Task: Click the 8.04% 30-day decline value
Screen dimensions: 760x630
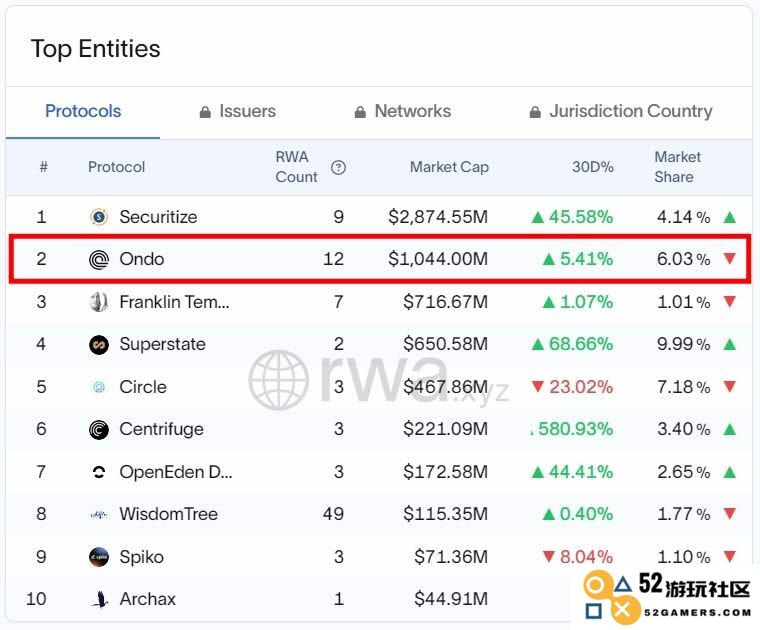Action: point(586,557)
